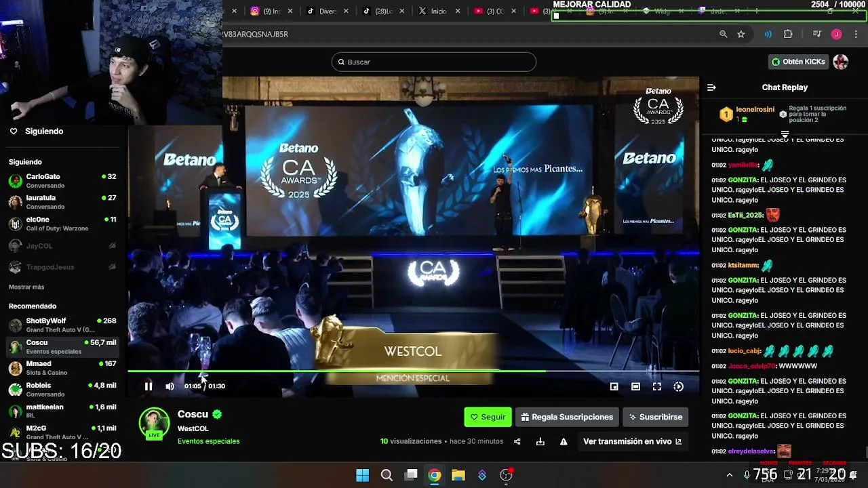Open Chrome from taskbar

[x=435, y=475]
